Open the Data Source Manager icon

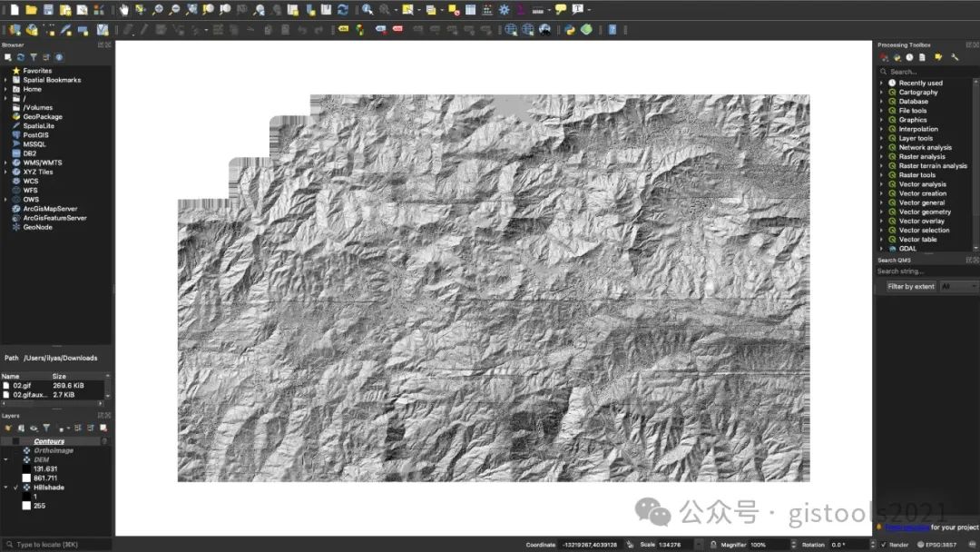click(x=15, y=29)
